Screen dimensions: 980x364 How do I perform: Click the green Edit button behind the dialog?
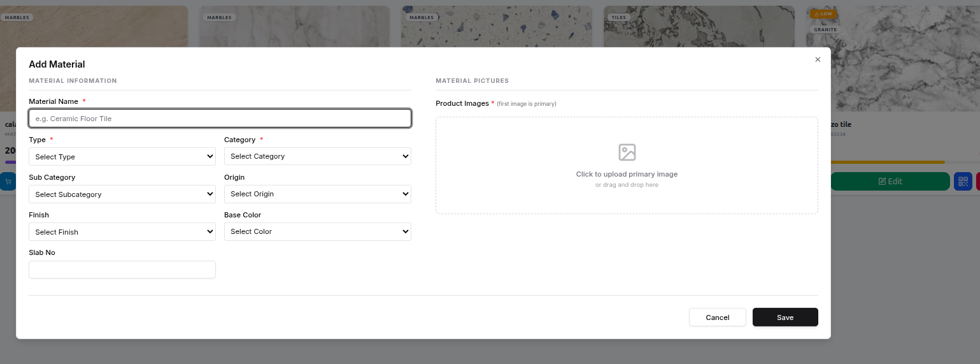(x=890, y=181)
